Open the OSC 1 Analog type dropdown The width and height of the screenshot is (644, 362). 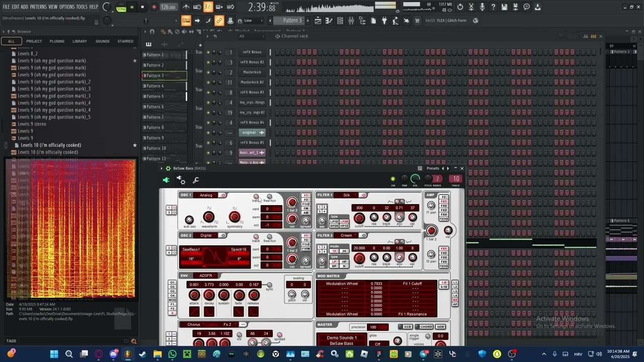[206, 195]
